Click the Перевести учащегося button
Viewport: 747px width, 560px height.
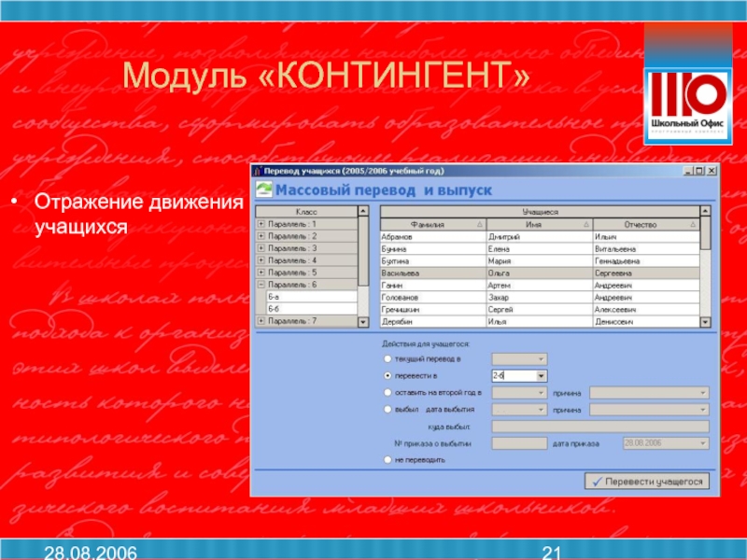pos(647,481)
